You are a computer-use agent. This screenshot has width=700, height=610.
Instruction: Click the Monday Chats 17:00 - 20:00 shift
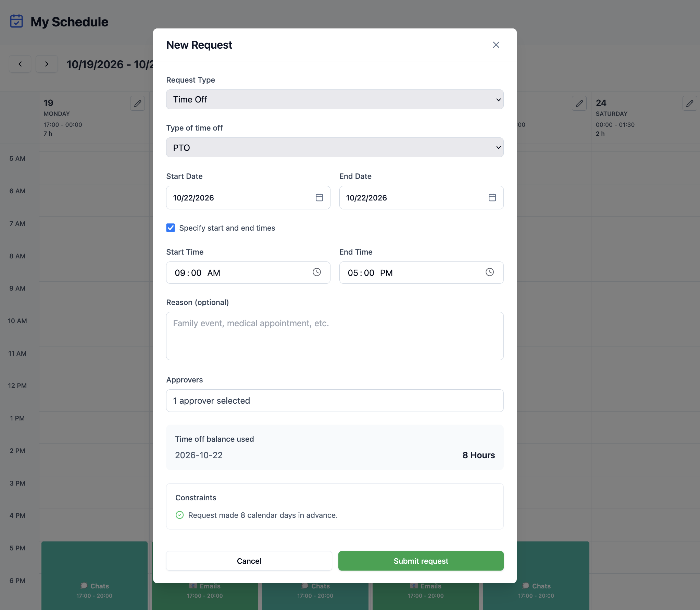[x=95, y=575]
